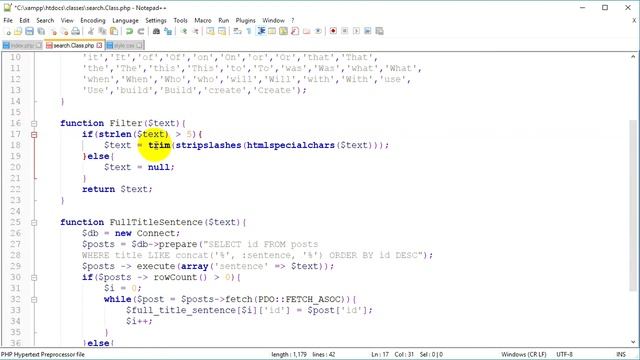This screenshot has height=360, width=640.
Task: Switch to the style.css tab
Action: pos(124,45)
